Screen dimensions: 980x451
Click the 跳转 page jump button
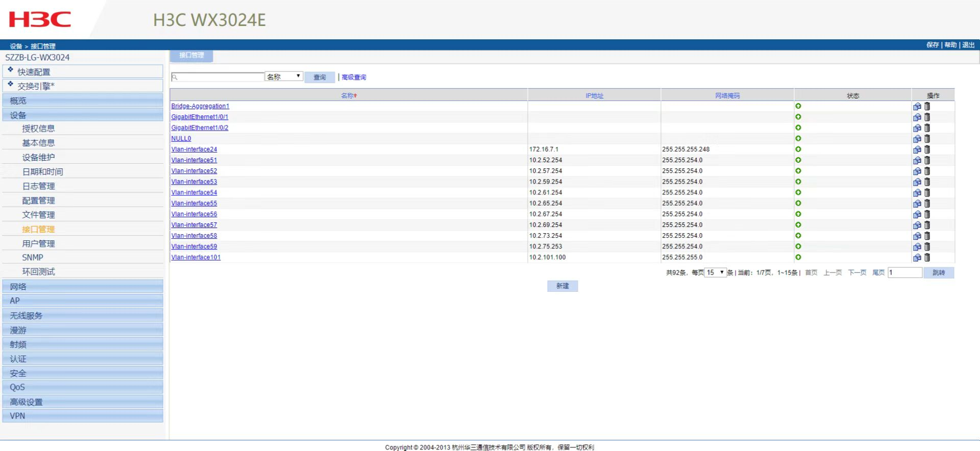pos(939,273)
